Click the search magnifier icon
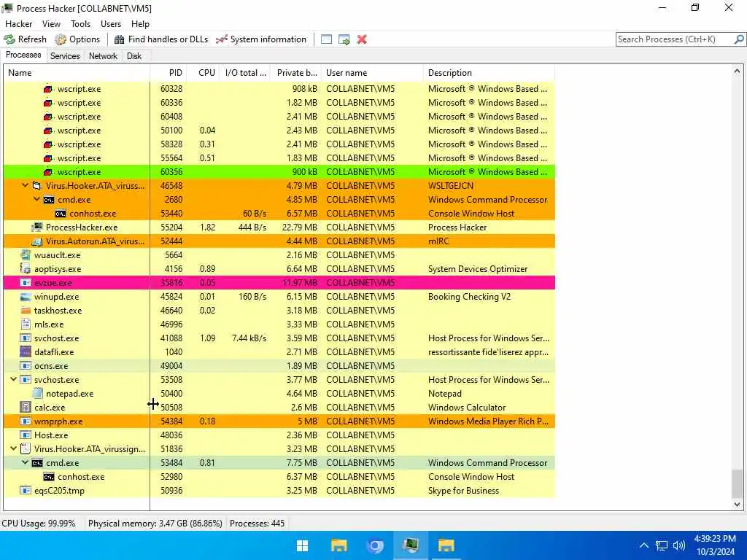This screenshot has width=747, height=560. tap(739, 39)
